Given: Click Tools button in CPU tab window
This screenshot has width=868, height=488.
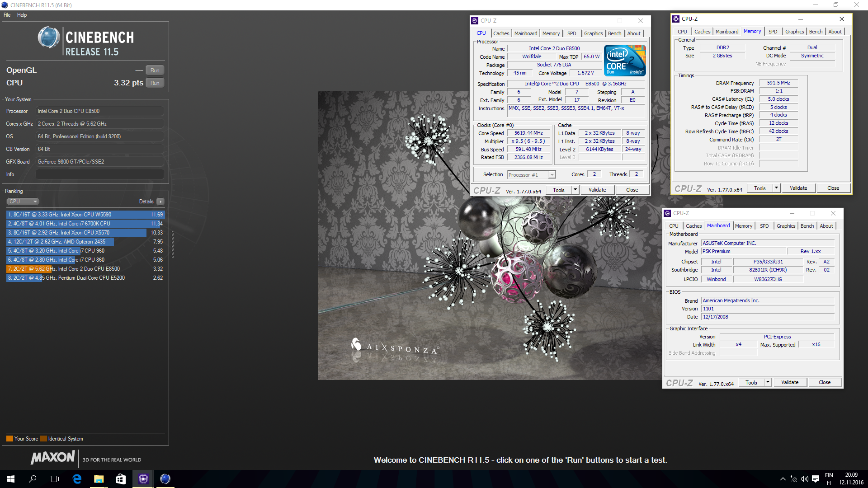Looking at the screenshot, I should click(x=559, y=190).
